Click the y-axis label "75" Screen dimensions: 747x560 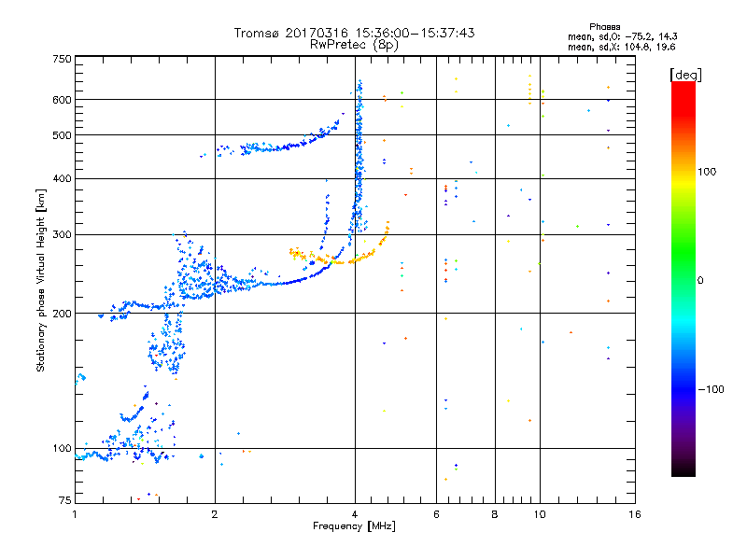pyautogui.click(x=65, y=500)
